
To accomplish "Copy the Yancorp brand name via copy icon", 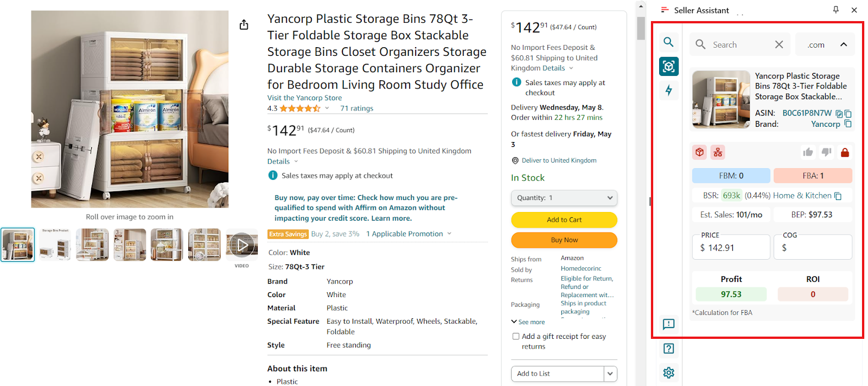I will (847, 124).
